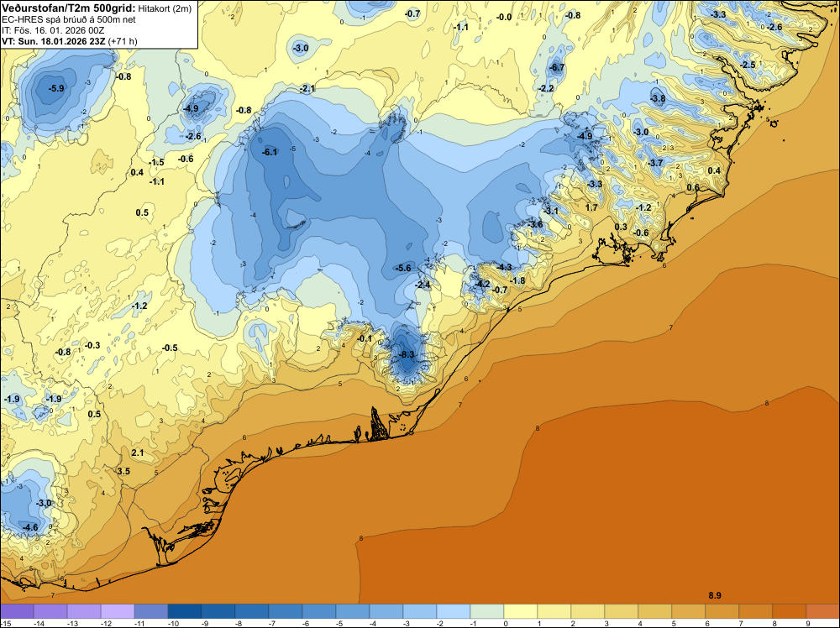The image size is (840, 628).
Task: Click the -4.6 temperature label
Action: click(x=30, y=527)
